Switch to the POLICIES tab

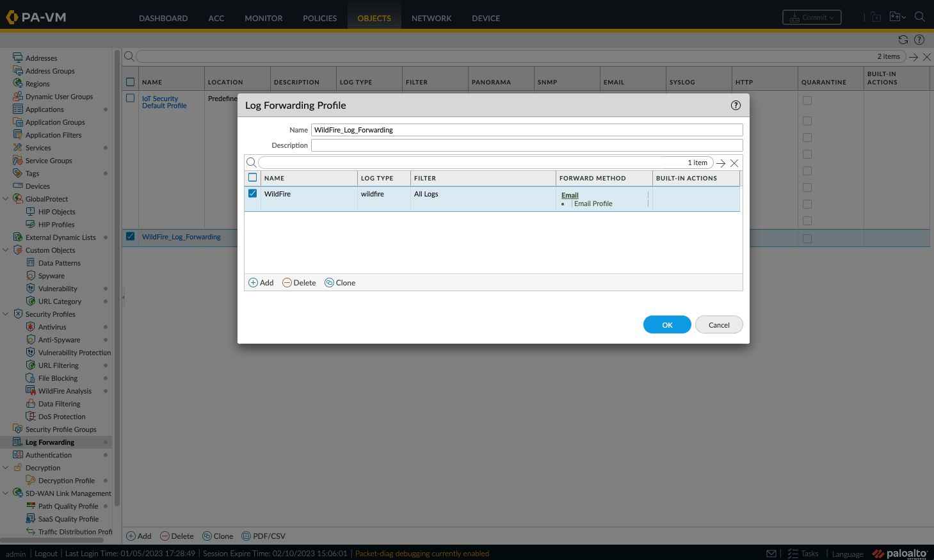pos(320,18)
